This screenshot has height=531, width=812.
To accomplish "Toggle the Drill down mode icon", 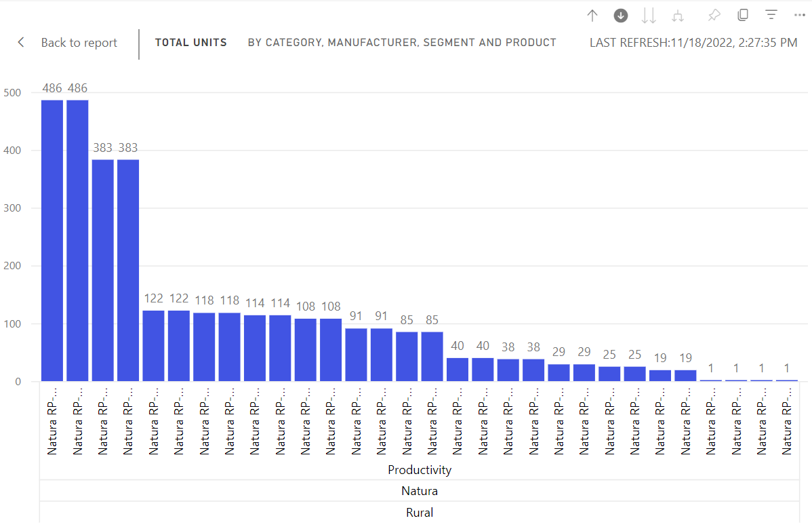I will point(620,16).
